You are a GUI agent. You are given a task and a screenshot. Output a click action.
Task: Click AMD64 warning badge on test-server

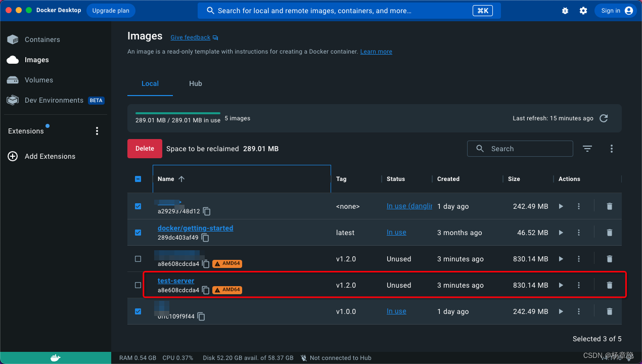pos(227,290)
